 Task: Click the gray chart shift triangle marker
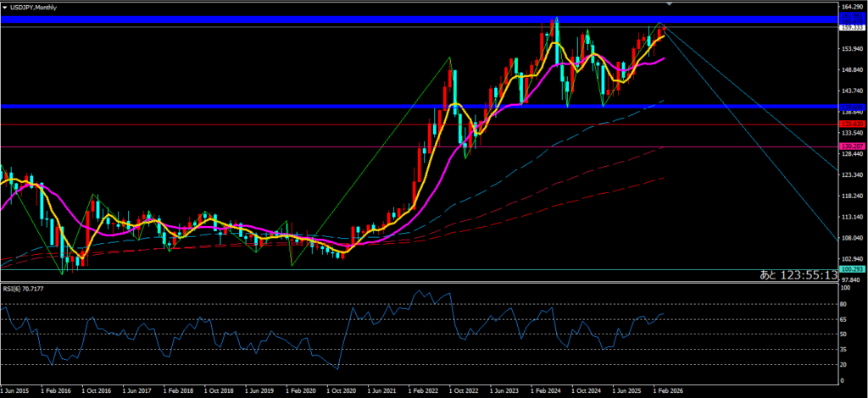(x=670, y=5)
